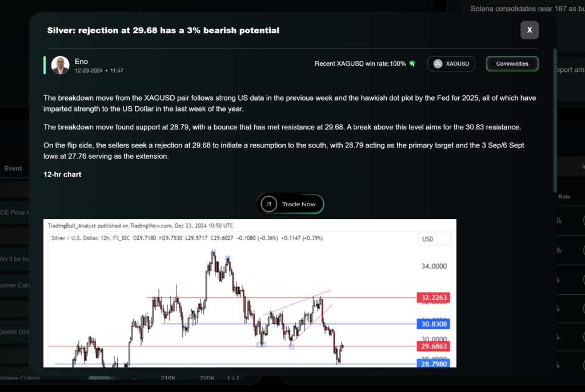Click the Trade Now arrow icon
Image resolution: width=585 pixels, height=392 pixels.
(268, 204)
